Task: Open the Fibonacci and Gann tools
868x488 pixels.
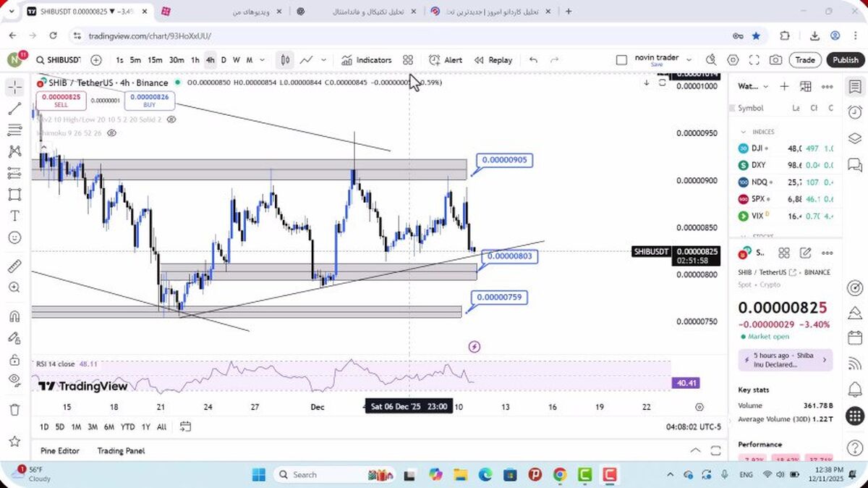Action: [x=14, y=130]
